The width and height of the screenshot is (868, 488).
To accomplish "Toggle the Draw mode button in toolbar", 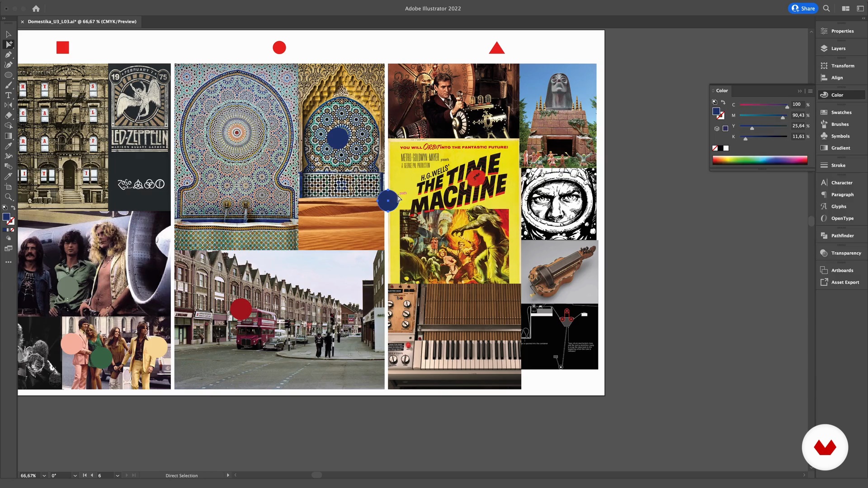I will pyautogui.click(x=8, y=238).
